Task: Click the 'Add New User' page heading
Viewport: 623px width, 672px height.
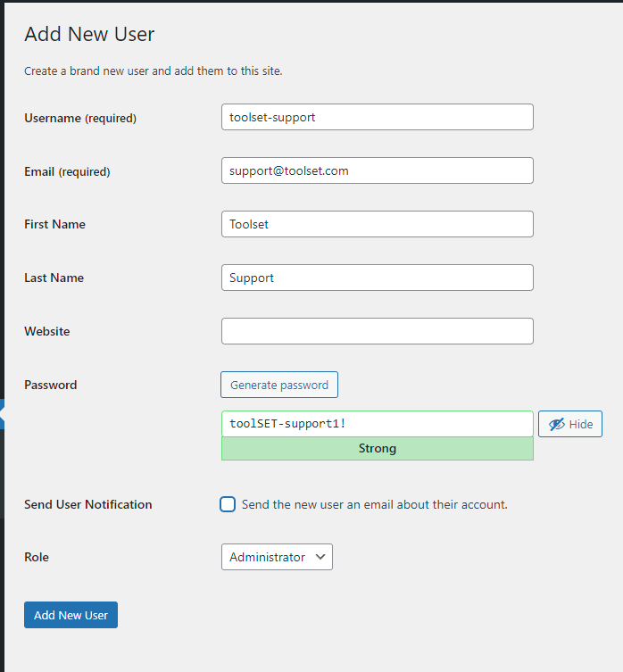Action: [x=89, y=34]
